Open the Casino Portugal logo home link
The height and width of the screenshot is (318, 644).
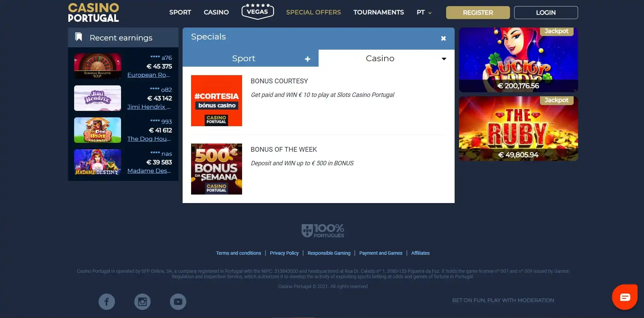click(x=94, y=13)
